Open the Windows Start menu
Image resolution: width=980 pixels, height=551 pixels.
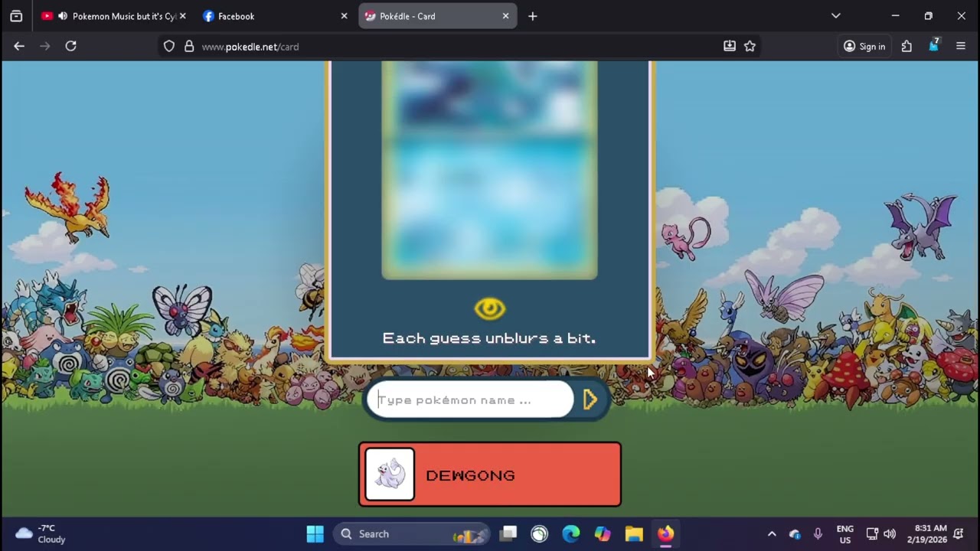315,534
